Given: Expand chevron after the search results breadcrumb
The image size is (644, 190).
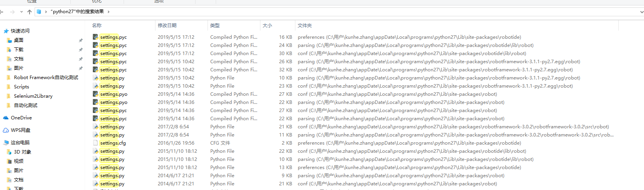Looking at the screenshot, I should (108, 12).
